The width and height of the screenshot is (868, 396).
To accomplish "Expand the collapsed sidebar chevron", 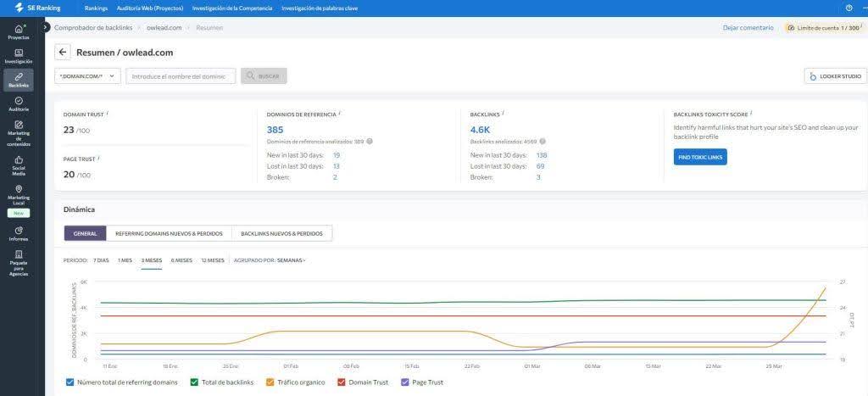I will tap(46, 27).
